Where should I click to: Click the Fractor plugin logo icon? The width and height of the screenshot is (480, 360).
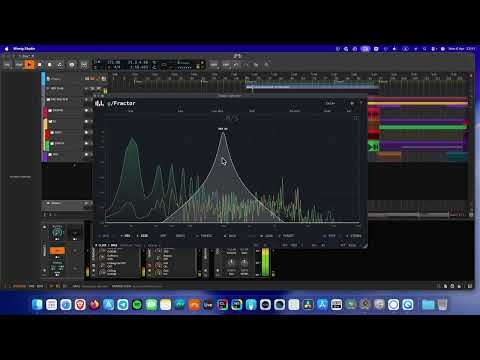[x=99, y=103]
